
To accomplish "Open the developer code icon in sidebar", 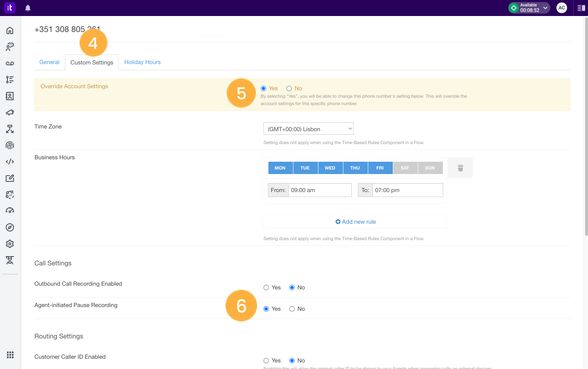I will pos(10,161).
